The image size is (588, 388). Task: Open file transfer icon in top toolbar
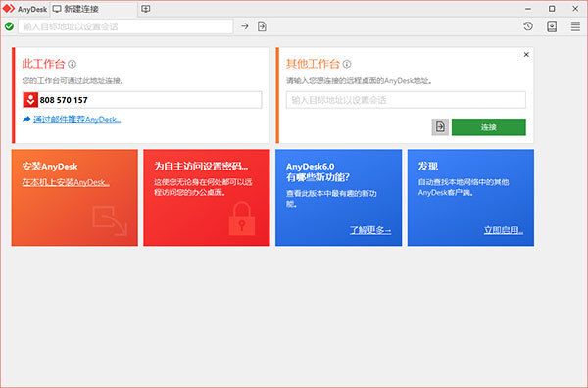(262, 26)
